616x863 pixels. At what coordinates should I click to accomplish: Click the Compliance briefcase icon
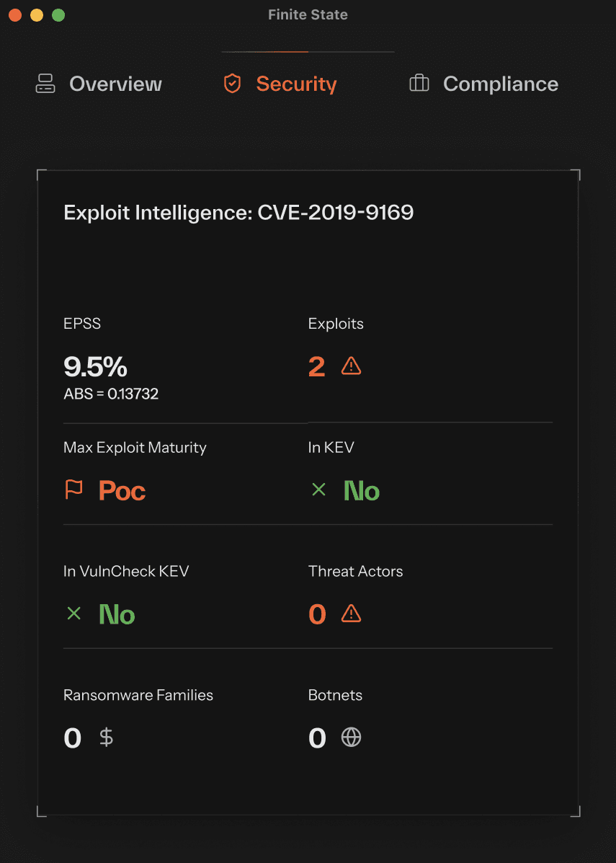(x=419, y=84)
